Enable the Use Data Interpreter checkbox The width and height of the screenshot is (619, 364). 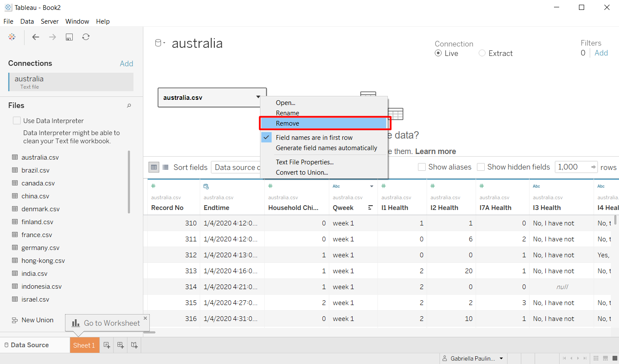[17, 120]
